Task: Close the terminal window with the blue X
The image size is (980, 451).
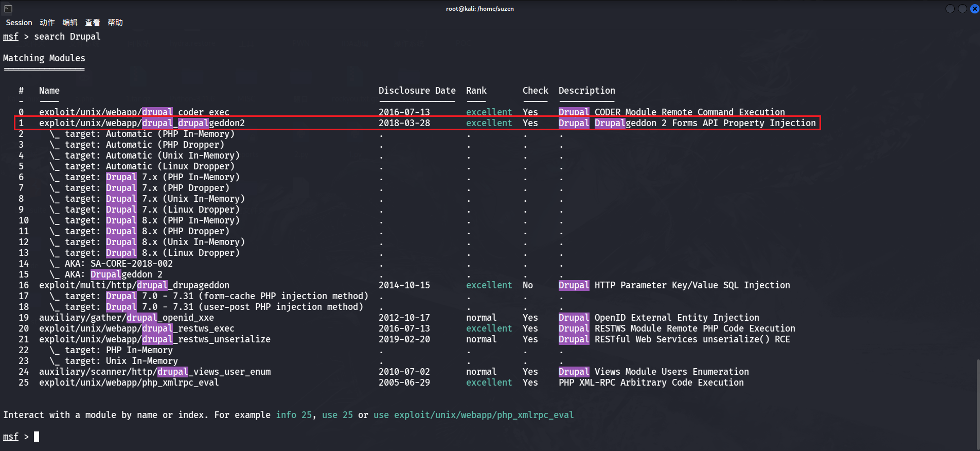Action: tap(974, 9)
